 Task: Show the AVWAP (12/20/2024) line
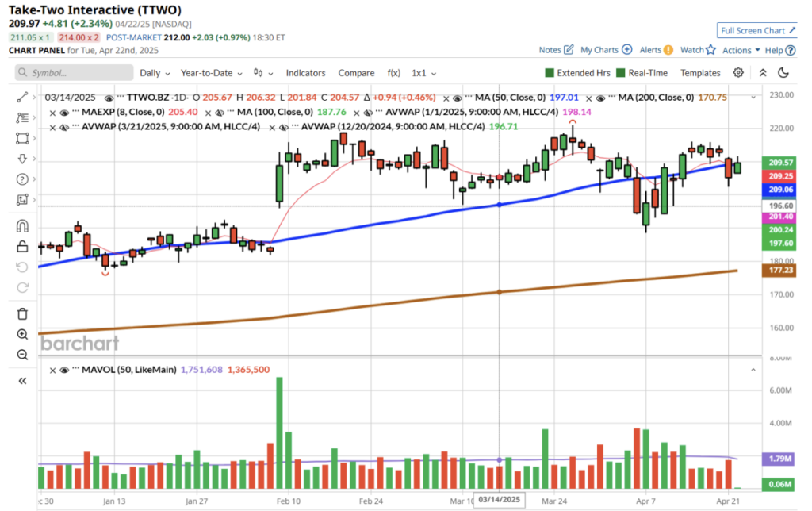point(284,127)
